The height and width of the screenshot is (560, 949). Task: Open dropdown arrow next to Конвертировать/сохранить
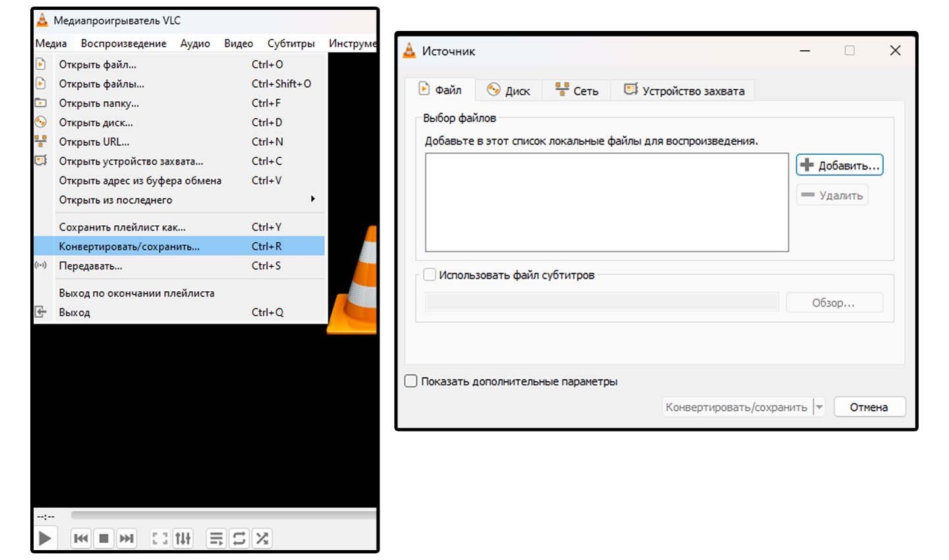[x=819, y=407]
